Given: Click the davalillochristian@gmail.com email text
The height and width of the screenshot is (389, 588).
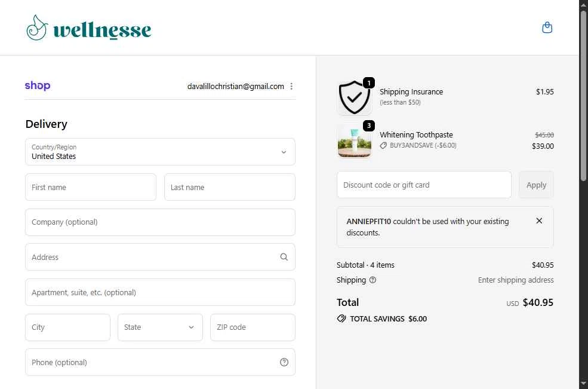Looking at the screenshot, I should pos(236,87).
